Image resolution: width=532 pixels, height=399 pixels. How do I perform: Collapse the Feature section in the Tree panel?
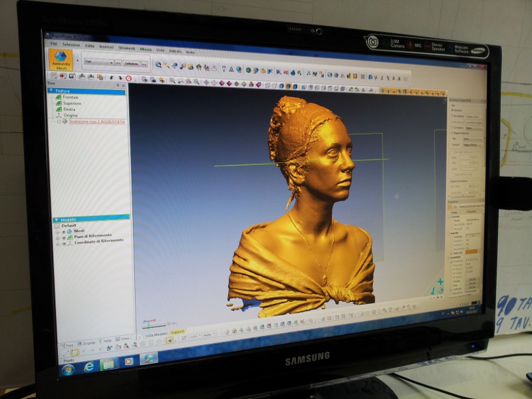51,90
